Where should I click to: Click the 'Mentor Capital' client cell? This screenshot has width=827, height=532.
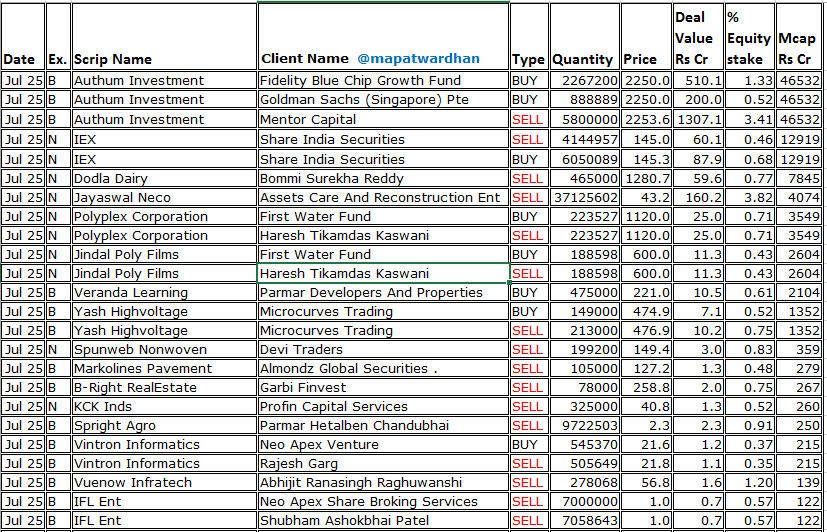click(383, 120)
